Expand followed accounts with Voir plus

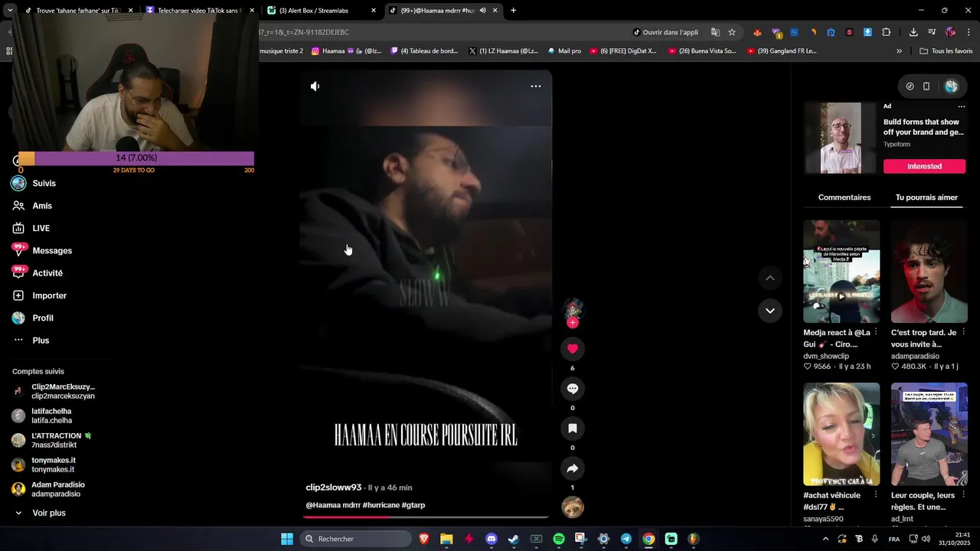(x=49, y=513)
